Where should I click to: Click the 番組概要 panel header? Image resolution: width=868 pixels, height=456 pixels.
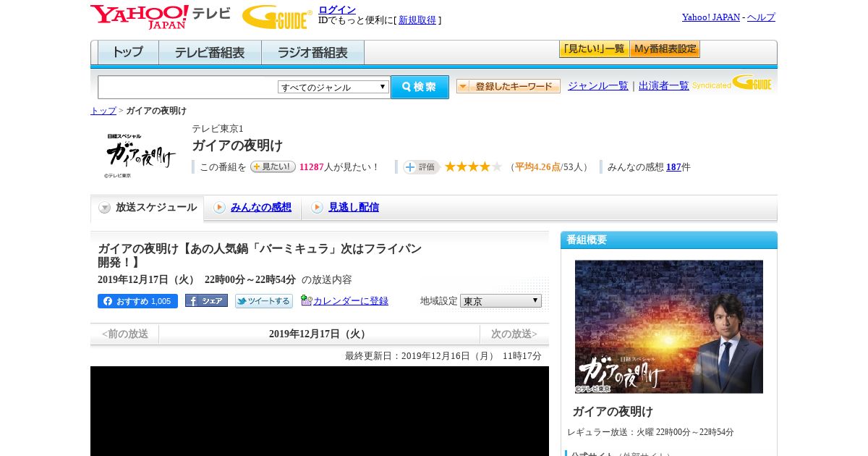click(x=669, y=240)
